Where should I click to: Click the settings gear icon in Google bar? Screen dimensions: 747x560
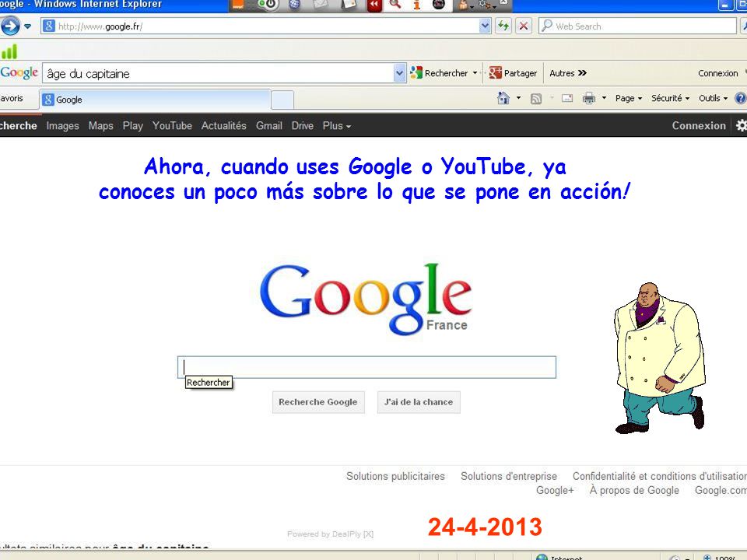coord(742,126)
